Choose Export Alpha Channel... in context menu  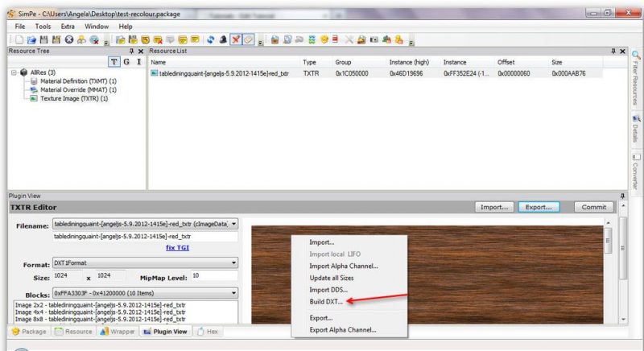pyautogui.click(x=343, y=330)
